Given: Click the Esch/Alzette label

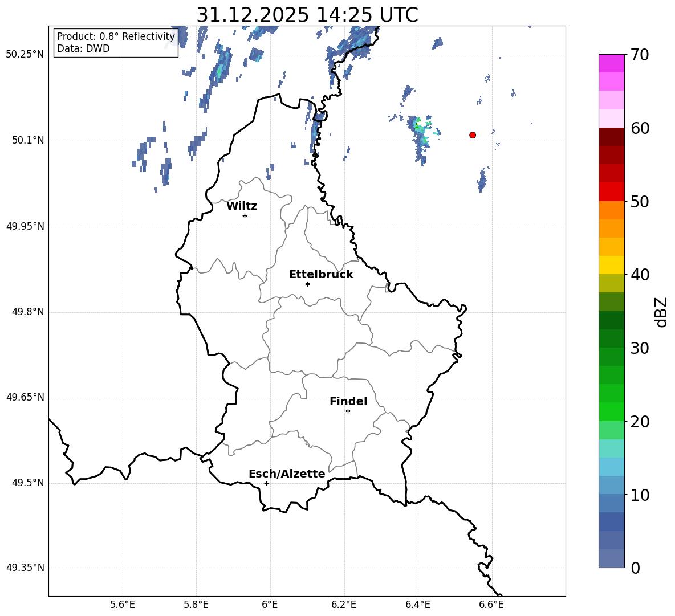Looking at the screenshot, I should pyautogui.click(x=287, y=474).
